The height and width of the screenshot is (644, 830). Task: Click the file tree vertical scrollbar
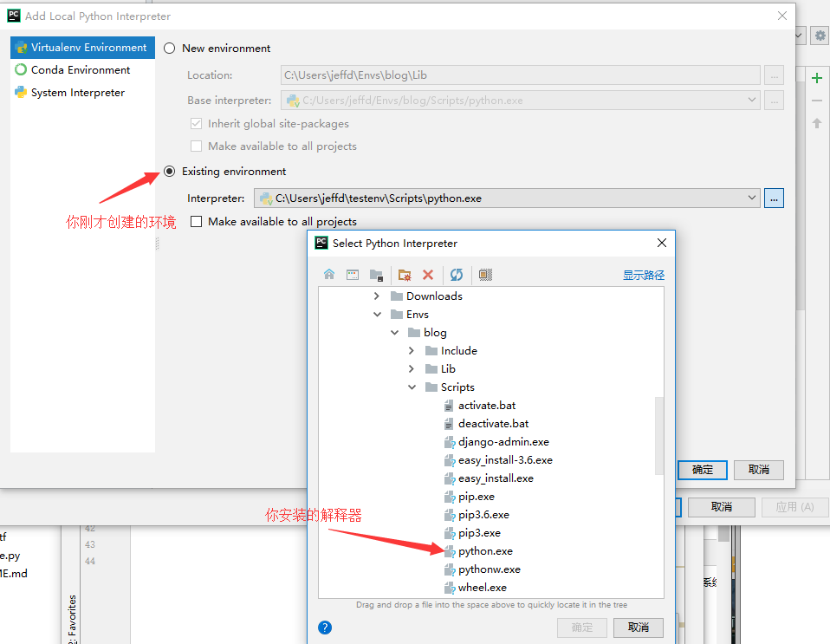click(659, 435)
